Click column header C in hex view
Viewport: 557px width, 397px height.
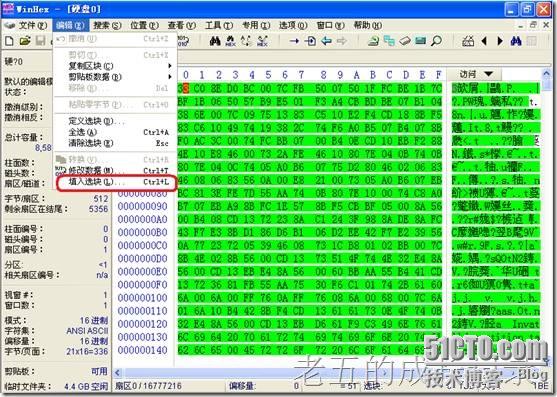coord(389,75)
